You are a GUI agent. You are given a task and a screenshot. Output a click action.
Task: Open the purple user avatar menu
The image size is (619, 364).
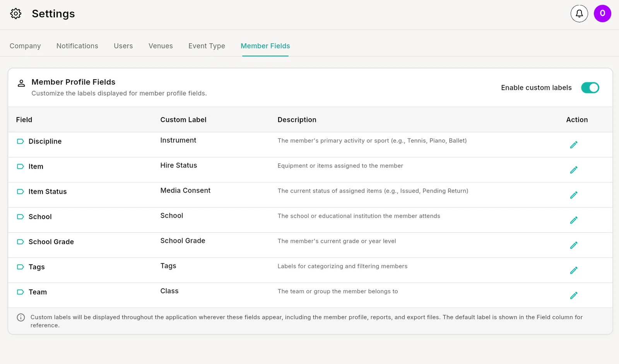(x=602, y=14)
